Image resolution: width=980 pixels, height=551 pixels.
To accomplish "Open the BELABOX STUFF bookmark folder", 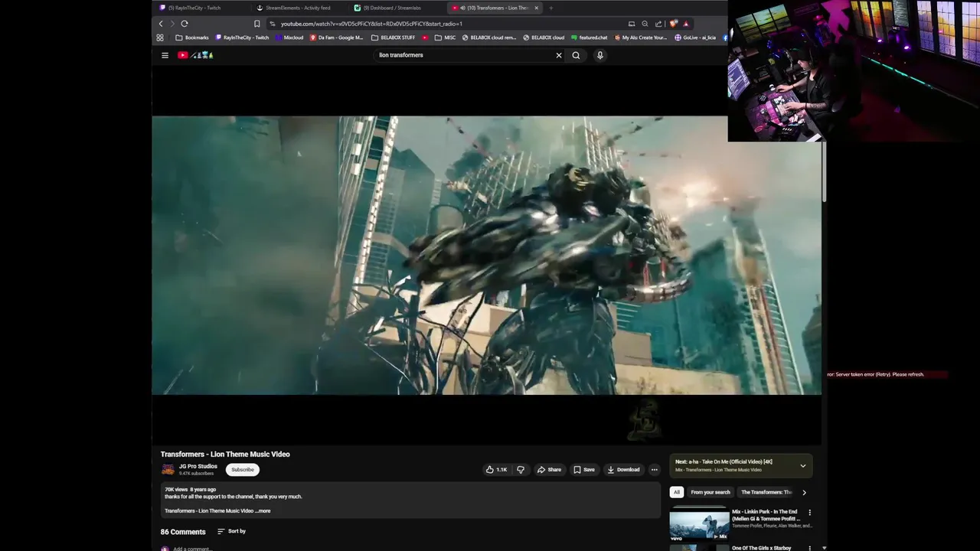I will tap(393, 37).
